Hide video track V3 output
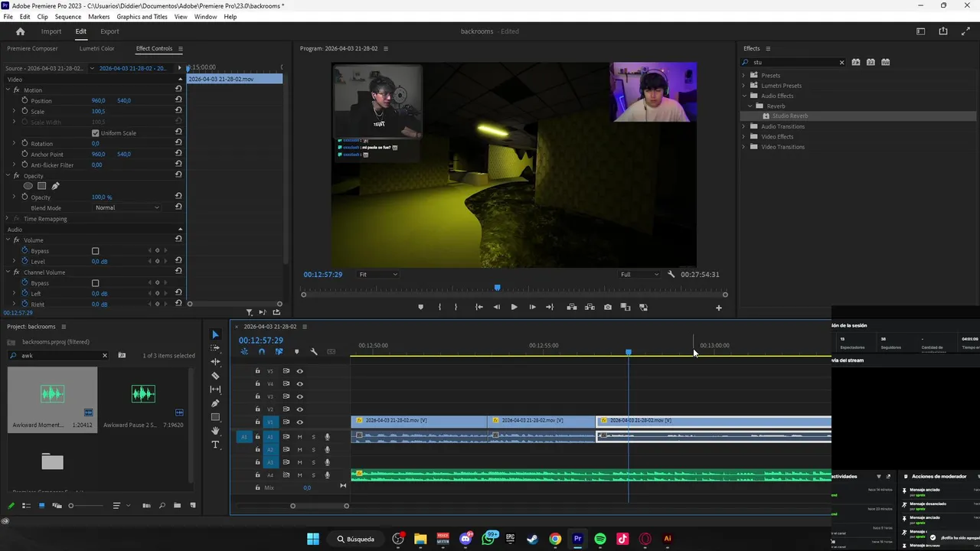 [x=300, y=396]
